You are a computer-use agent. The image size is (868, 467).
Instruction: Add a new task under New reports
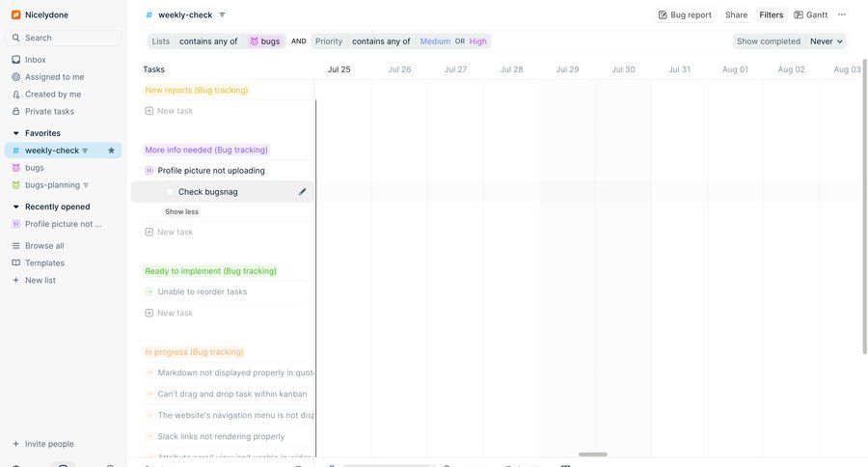coord(174,111)
